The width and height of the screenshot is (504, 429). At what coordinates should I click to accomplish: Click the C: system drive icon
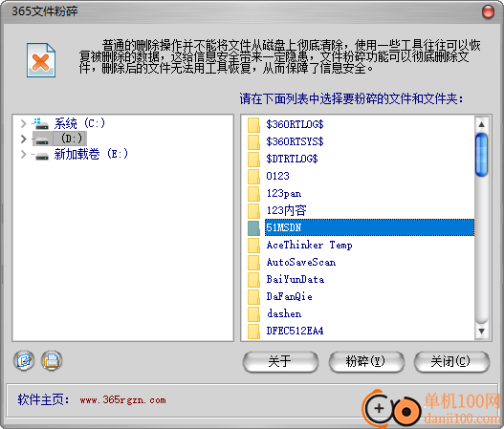tap(41, 123)
